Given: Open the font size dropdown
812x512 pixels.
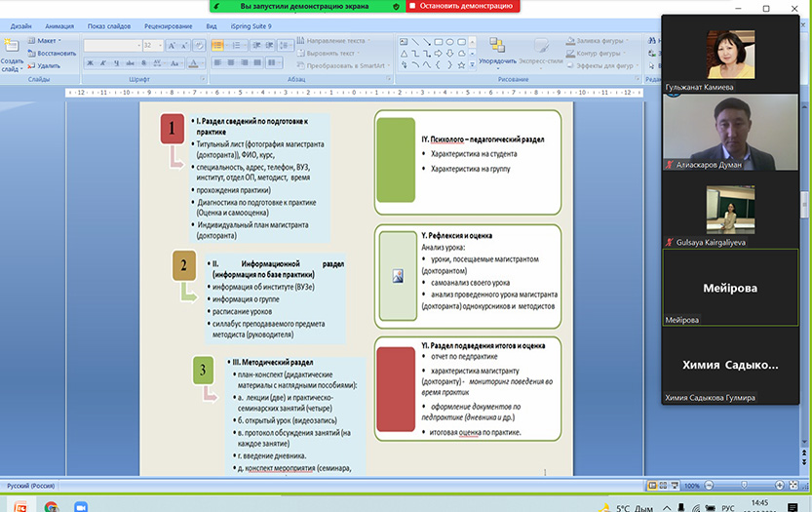Looking at the screenshot, I should (x=159, y=45).
